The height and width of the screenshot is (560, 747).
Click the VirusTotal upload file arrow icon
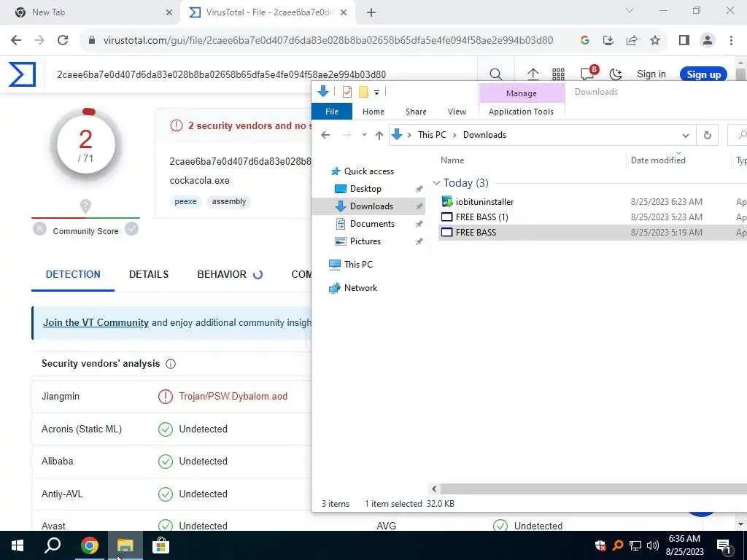point(533,74)
